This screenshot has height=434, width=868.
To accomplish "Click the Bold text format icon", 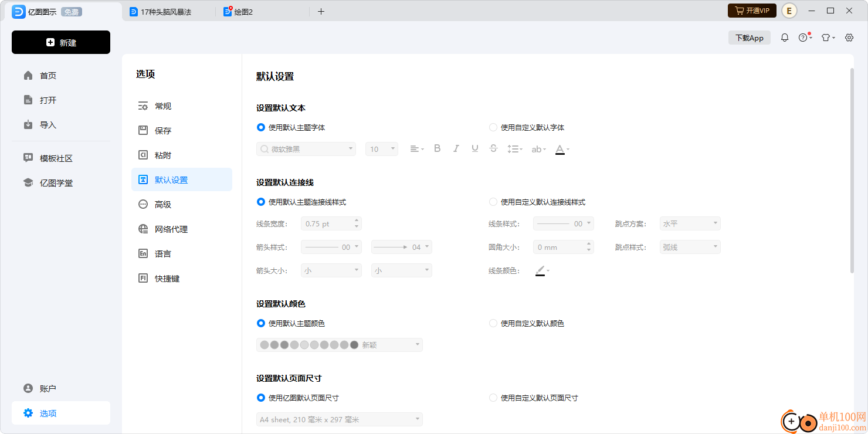I will pos(437,148).
